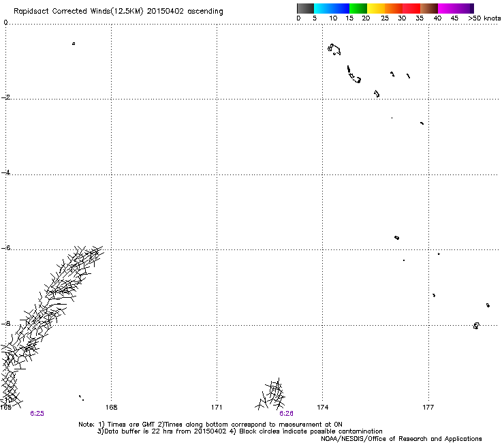Image resolution: width=504 pixels, height=443 pixels.
Task: Click the "5" legend scale label
Action: [315, 18]
